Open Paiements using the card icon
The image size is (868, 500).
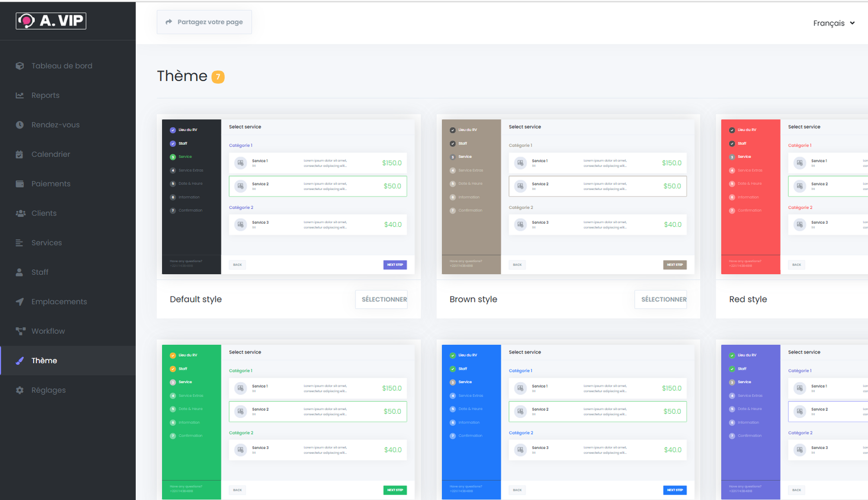coord(20,184)
